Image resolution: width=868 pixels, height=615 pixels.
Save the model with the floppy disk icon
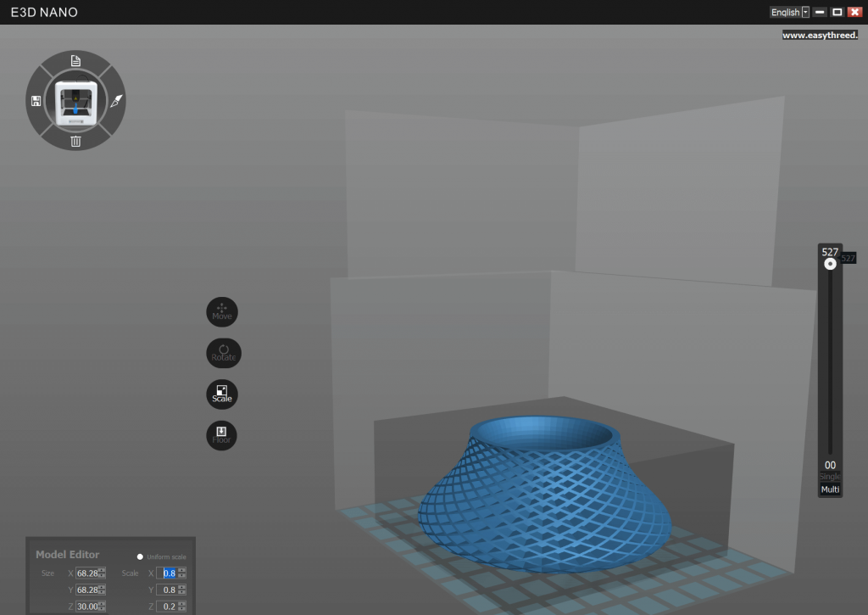click(36, 100)
